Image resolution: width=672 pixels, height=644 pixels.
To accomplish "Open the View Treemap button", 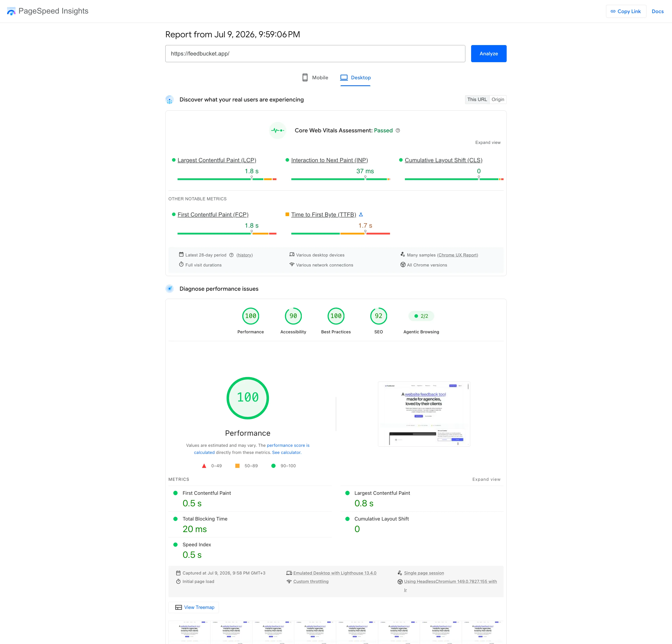I will click(194, 607).
